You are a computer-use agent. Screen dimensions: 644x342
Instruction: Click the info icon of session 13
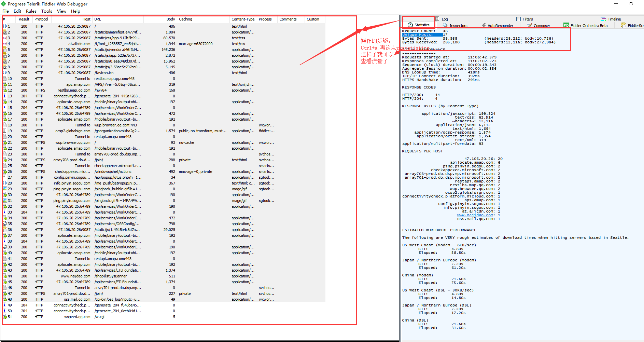coord(5,96)
